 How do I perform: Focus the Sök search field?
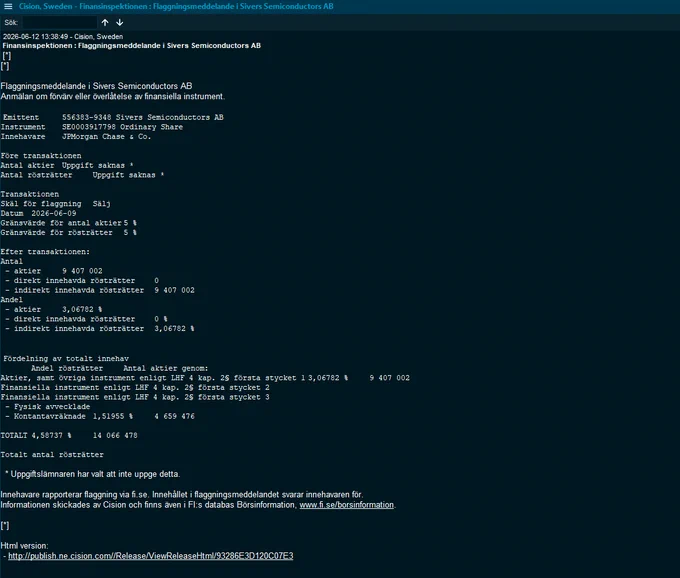[x=60, y=23]
